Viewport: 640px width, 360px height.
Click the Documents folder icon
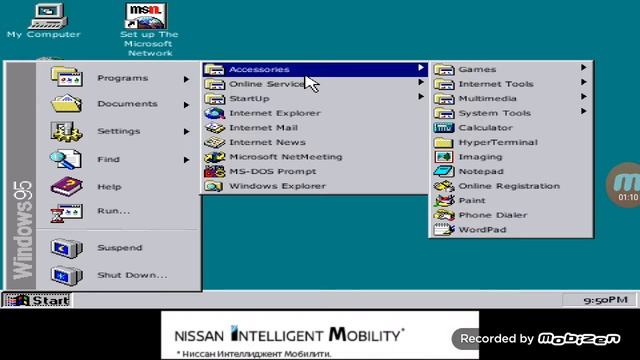(x=66, y=103)
